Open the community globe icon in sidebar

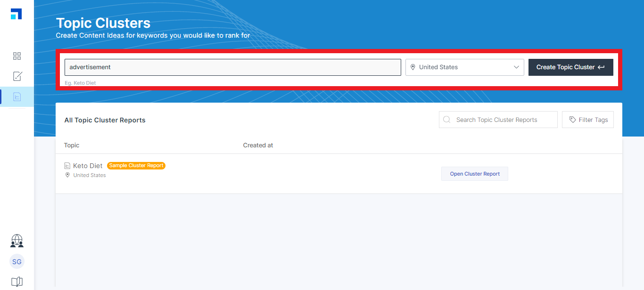[x=17, y=241]
